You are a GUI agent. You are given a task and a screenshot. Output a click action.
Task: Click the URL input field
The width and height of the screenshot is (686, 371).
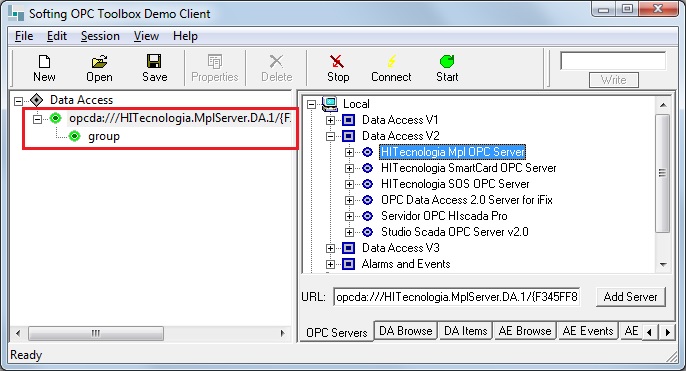coord(456,297)
